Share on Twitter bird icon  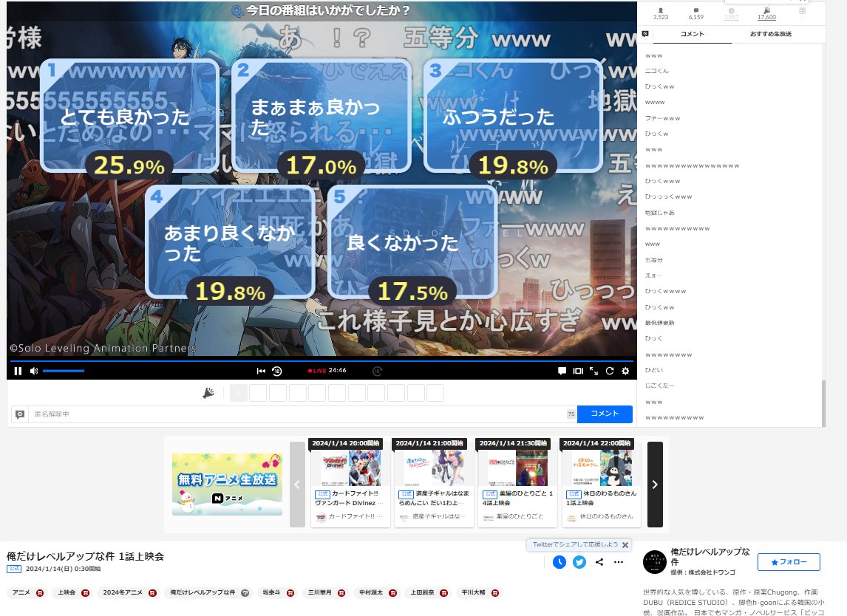coord(579,562)
